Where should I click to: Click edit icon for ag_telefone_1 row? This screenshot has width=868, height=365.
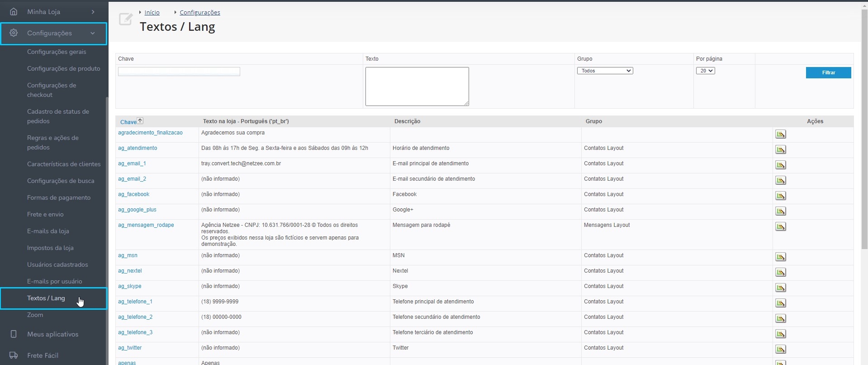pyautogui.click(x=780, y=303)
